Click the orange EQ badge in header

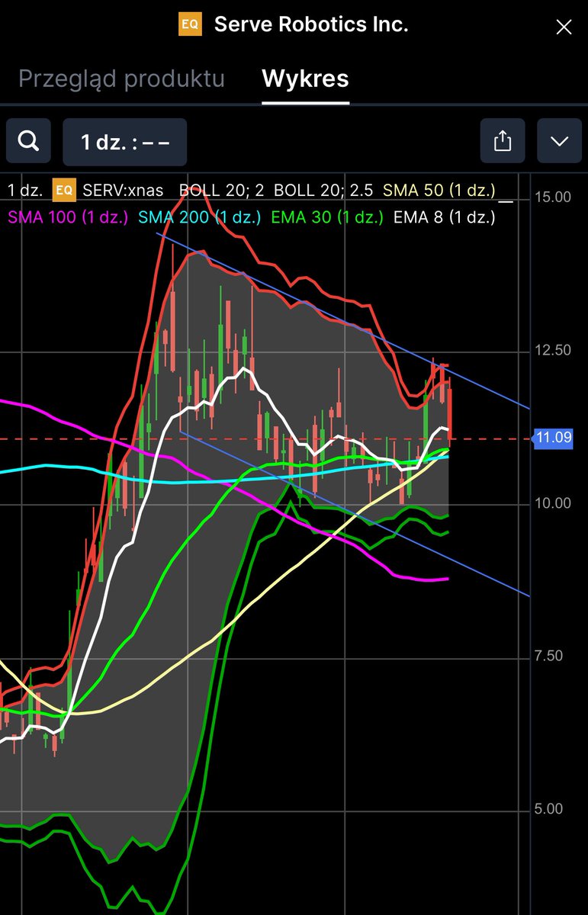pos(190,24)
